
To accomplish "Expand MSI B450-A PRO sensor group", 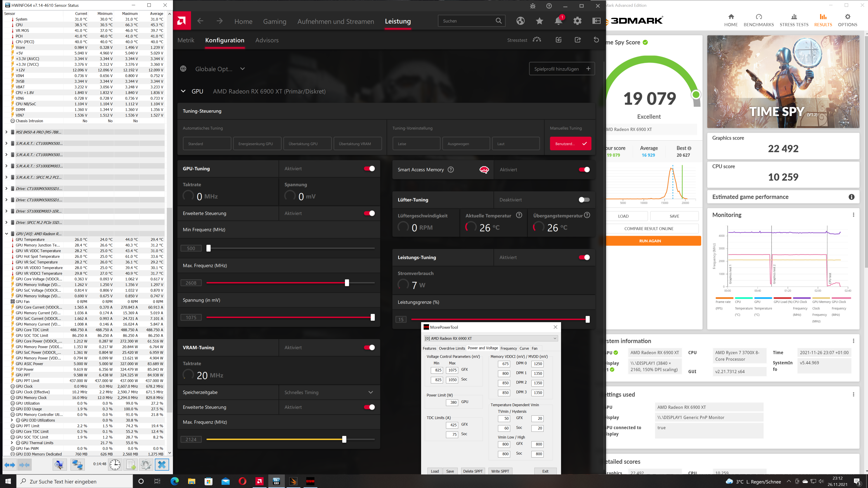I will point(6,132).
